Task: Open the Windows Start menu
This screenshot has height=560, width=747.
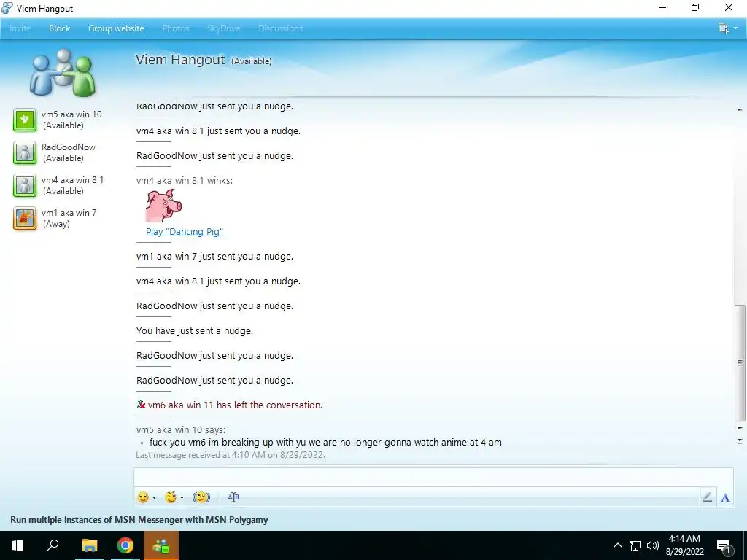Action: [x=18, y=545]
